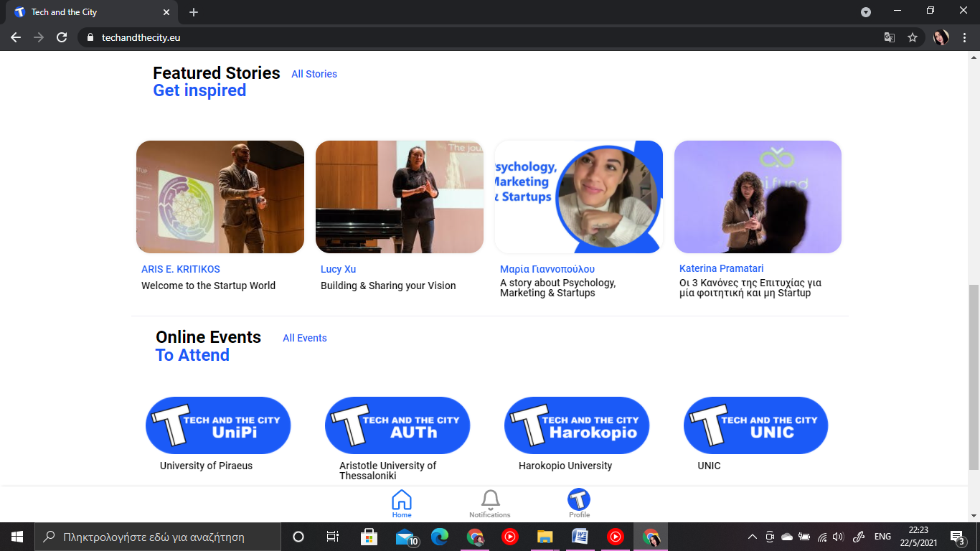
Task: Click the Tech and the City UniPi logo
Action: coord(218,425)
